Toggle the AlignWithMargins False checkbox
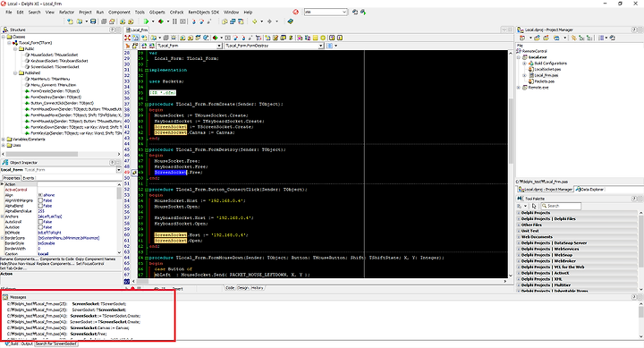The height and width of the screenshot is (348, 644). [x=40, y=200]
